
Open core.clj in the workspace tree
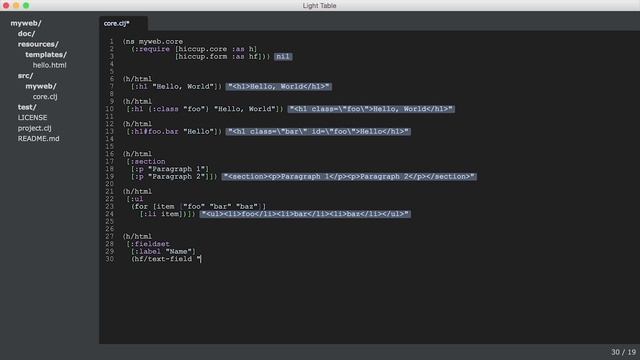tap(45, 97)
